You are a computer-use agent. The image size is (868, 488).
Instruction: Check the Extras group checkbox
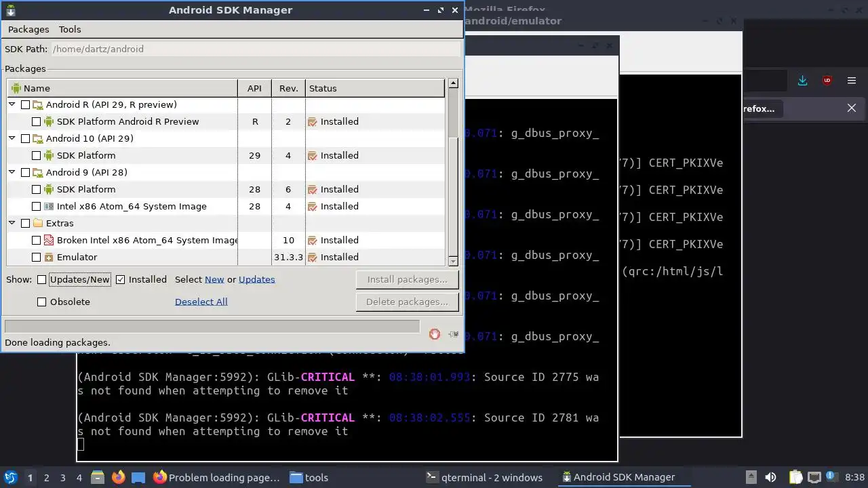click(x=26, y=224)
